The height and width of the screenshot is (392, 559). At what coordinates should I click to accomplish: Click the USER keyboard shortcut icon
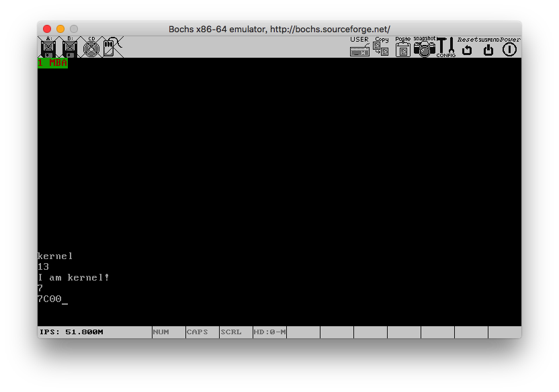359,47
